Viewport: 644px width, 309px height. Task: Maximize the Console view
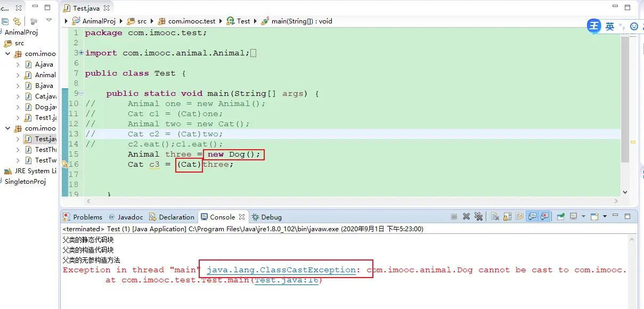coord(628,217)
